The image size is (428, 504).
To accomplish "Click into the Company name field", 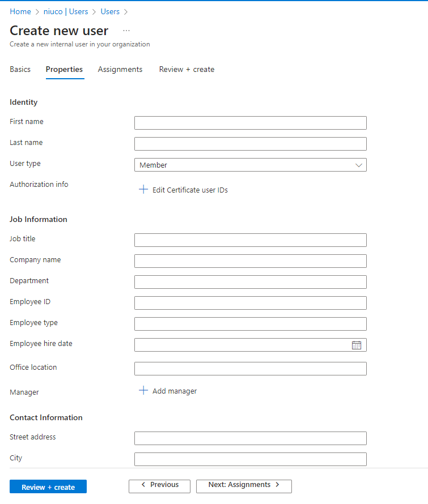I will coord(251,261).
